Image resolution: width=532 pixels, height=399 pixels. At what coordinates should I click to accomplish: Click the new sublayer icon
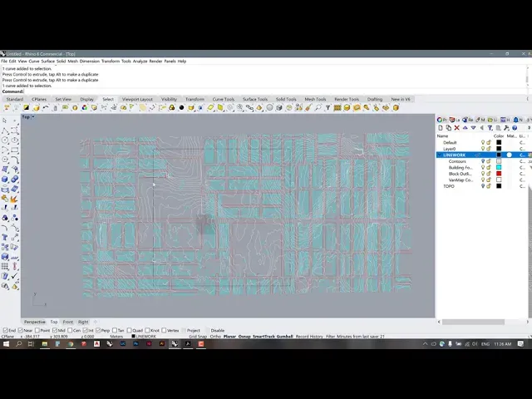pos(449,127)
